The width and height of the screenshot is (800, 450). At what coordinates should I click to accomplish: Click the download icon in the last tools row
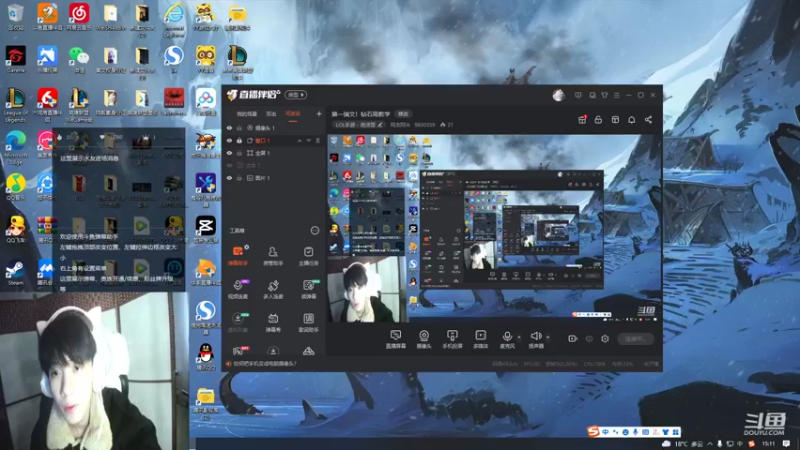[x=273, y=351]
